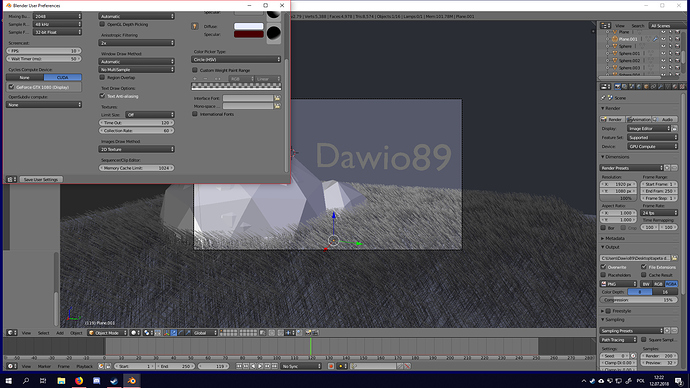The image size is (690, 388).
Task: Toggle the Text Anti-aliasing checkbox
Action: click(102, 96)
